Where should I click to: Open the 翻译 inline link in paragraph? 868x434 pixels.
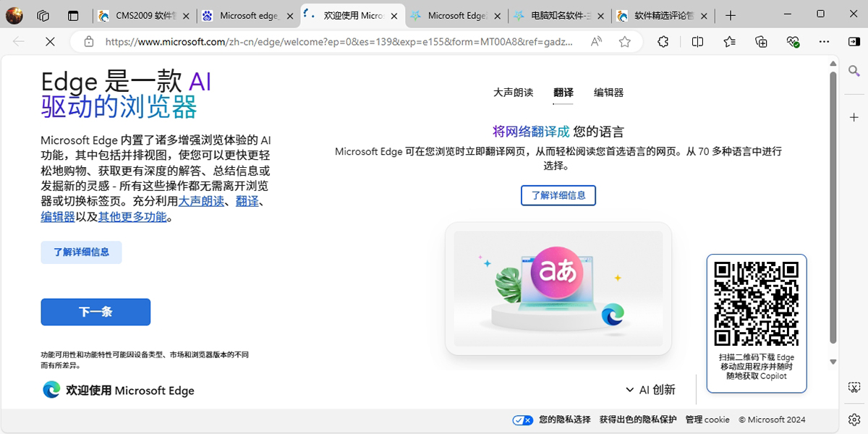247,201
